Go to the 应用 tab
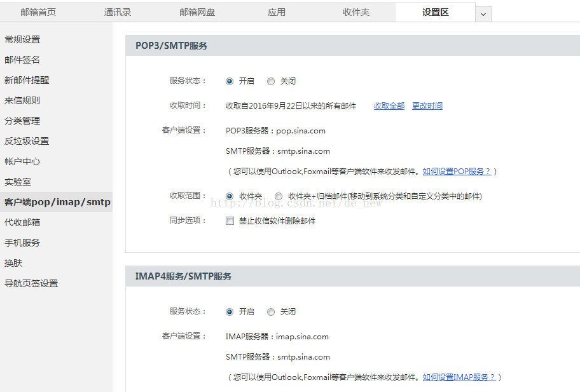Image resolution: width=580 pixels, height=392 pixels. [x=277, y=12]
